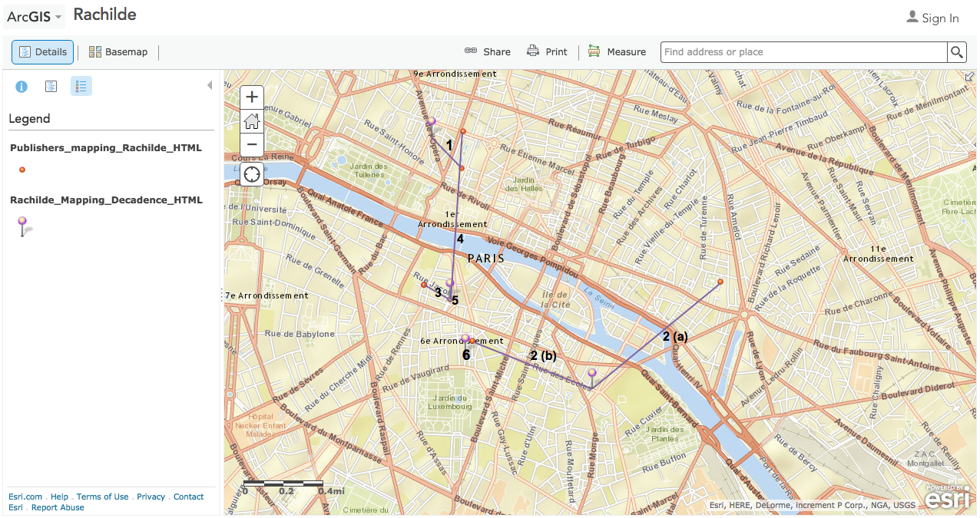980x518 pixels.
Task: Click the Report Abuse link
Action: click(58, 507)
